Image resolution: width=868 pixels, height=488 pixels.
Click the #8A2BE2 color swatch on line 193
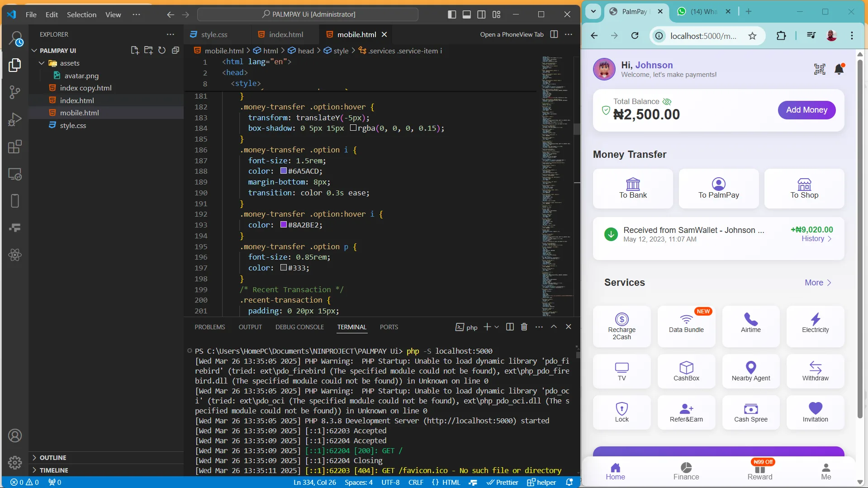284,224
